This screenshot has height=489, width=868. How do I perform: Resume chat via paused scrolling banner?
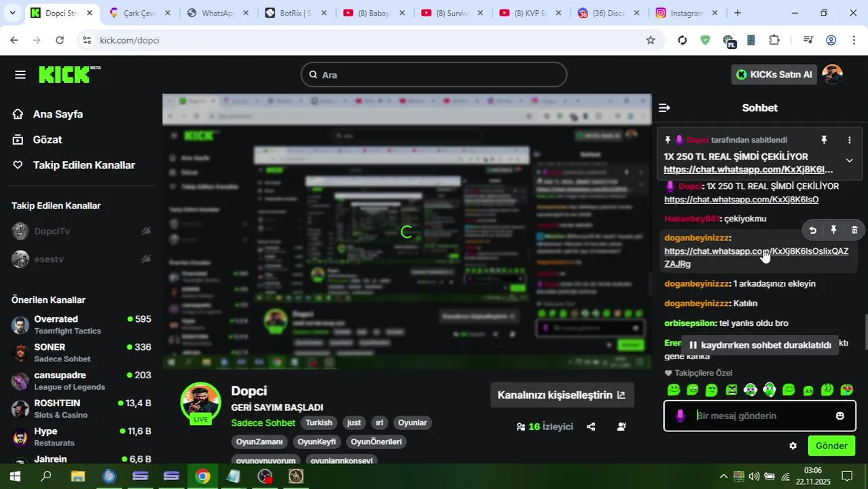(759, 345)
